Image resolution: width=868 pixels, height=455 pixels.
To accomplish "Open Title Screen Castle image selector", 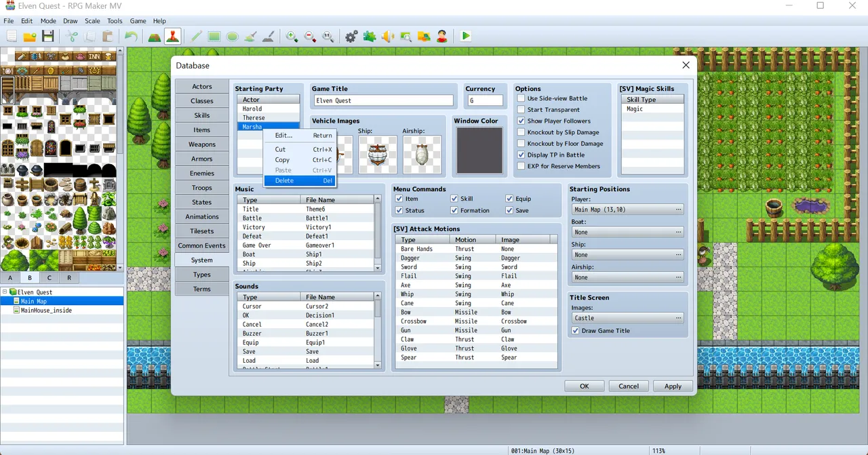I will coord(627,317).
